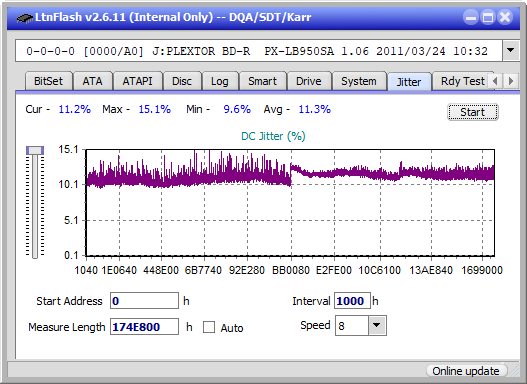This screenshot has height=384, width=527.
Task: Select the Smart tab
Action: (262, 81)
